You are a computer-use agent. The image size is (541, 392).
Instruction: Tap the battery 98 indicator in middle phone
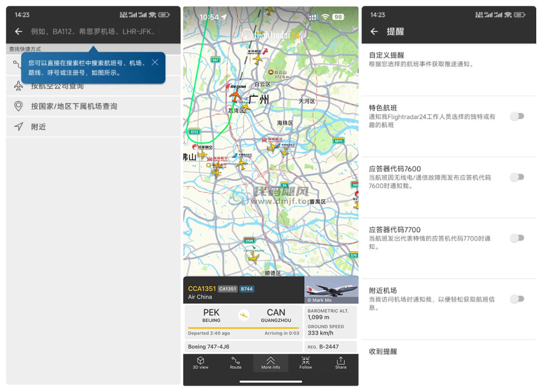click(338, 16)
